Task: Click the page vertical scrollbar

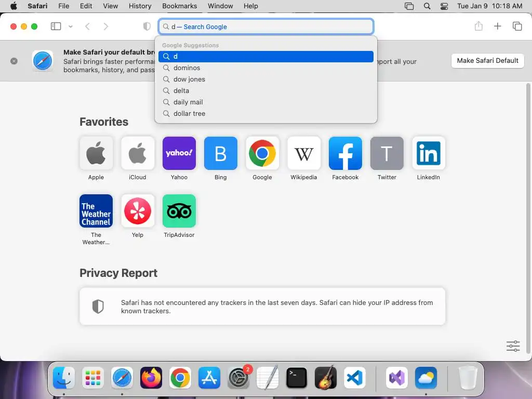Action: [528, 217]
